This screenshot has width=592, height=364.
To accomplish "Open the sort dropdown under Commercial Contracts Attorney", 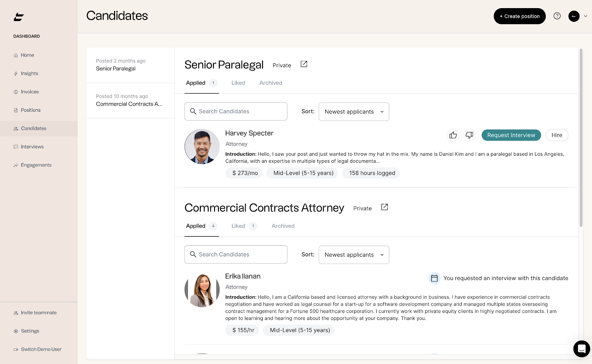I will (353, 255).
